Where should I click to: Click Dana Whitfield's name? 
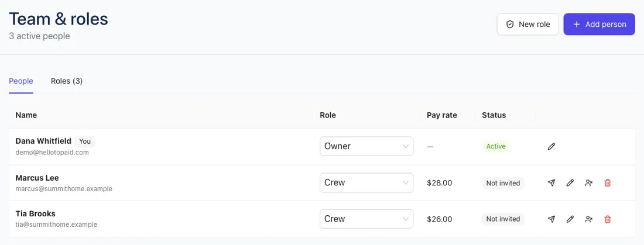(x=43, y=141)
